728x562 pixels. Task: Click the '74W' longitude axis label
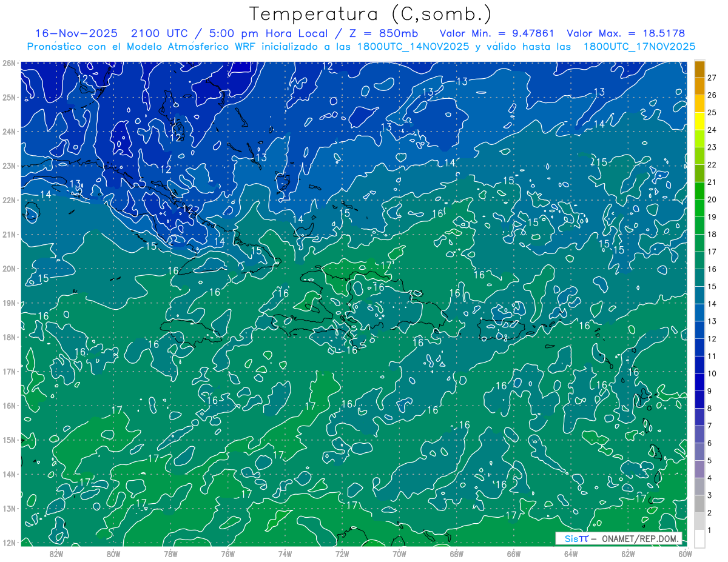pos(285,554)
